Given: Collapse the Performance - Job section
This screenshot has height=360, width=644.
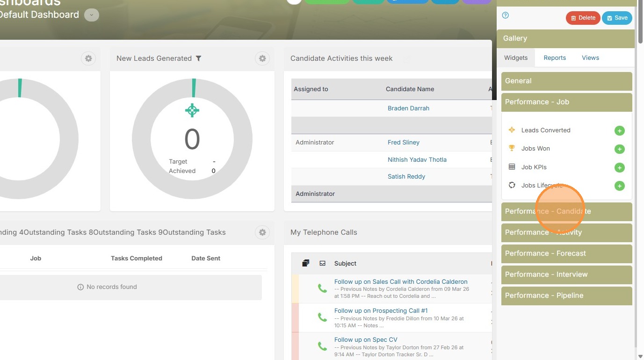Looking at the screenshot, I should coord(566,102).
